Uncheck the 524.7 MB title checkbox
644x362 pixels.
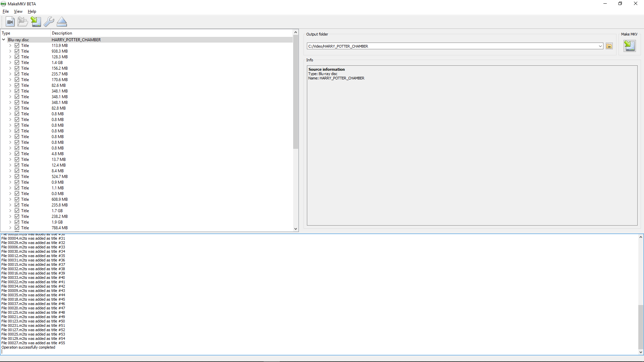point(17,177)
